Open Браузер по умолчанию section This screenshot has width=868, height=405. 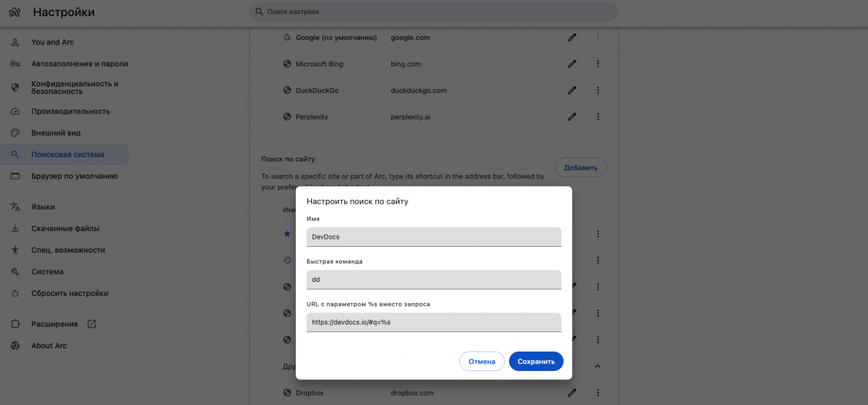pos(66,177)
